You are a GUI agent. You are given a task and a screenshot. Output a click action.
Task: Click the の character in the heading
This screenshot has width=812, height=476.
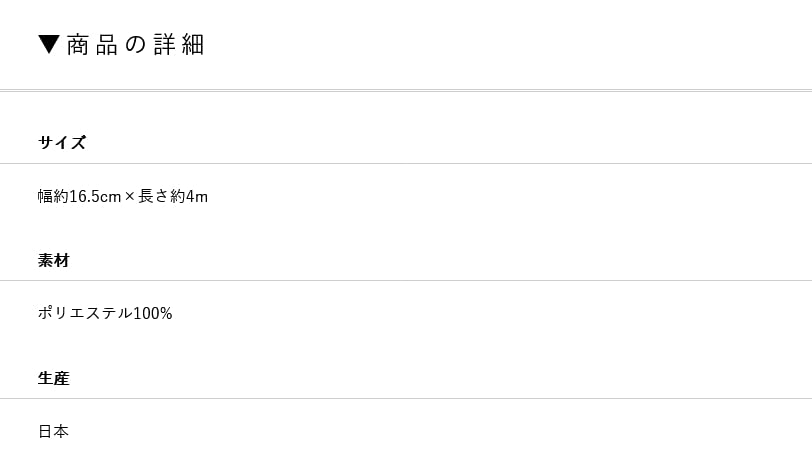pos(135,45)
